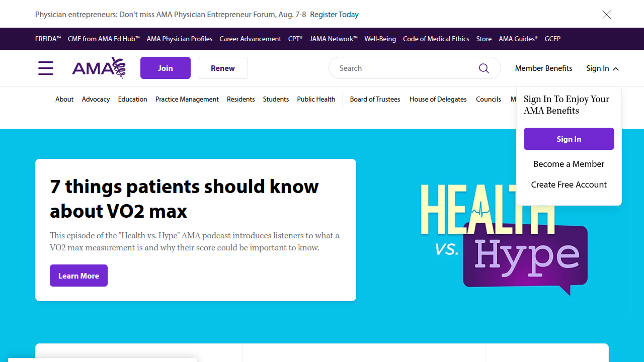This screenshot has height=362, width=644.
Task: Click the Join button
Action: tap(166, 68)
